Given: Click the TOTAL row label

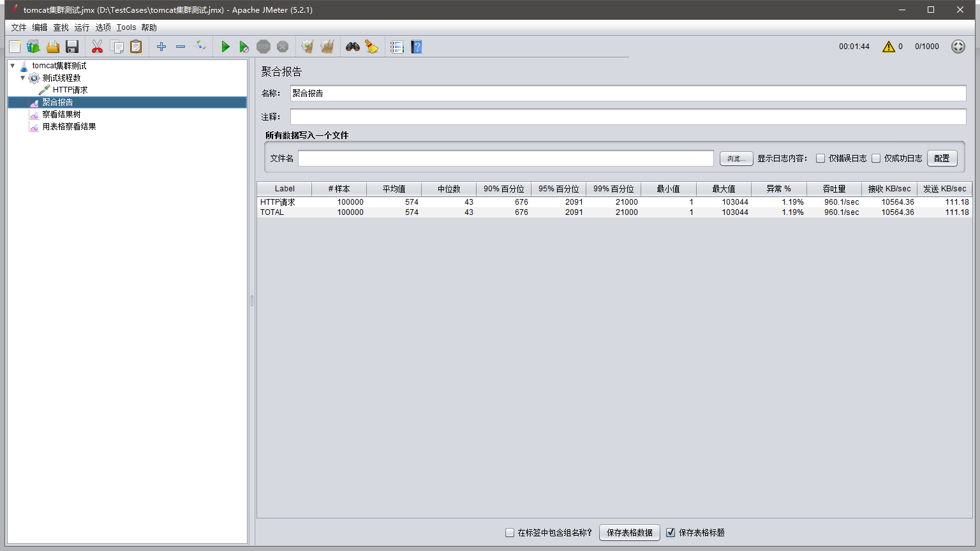Looking at the screenshot, I should (x=272, y=212).
